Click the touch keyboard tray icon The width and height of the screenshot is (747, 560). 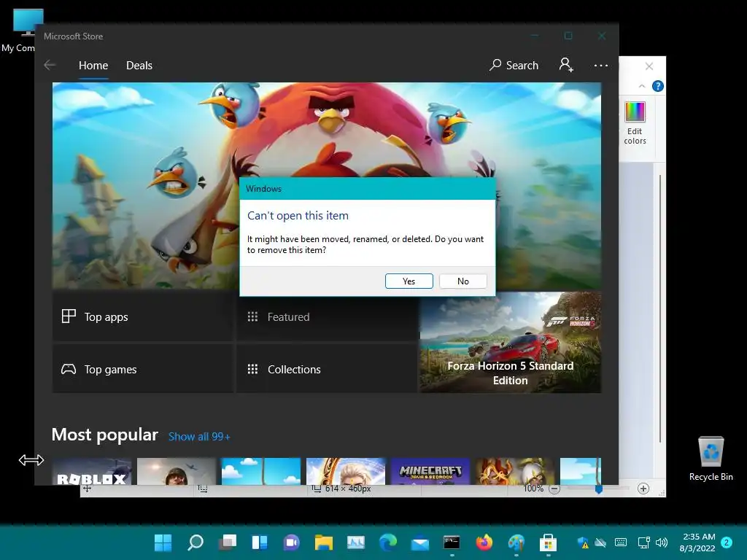(x=621, y=542)
